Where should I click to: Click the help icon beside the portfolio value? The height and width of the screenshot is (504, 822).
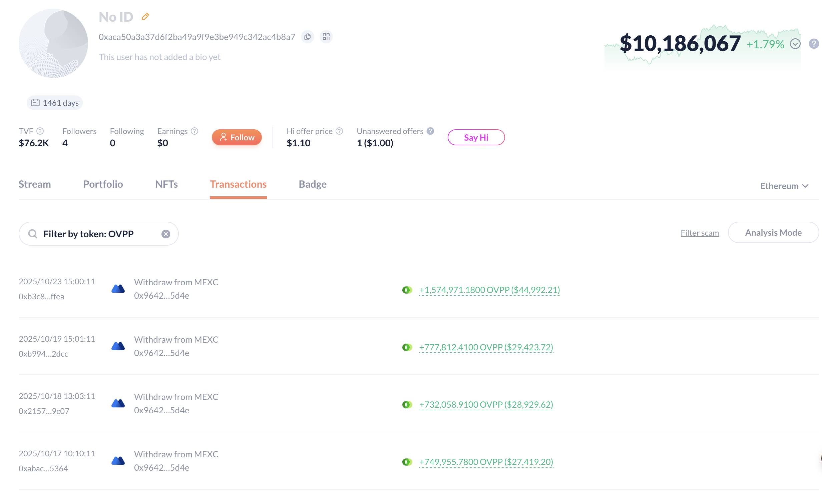point(813,44)
